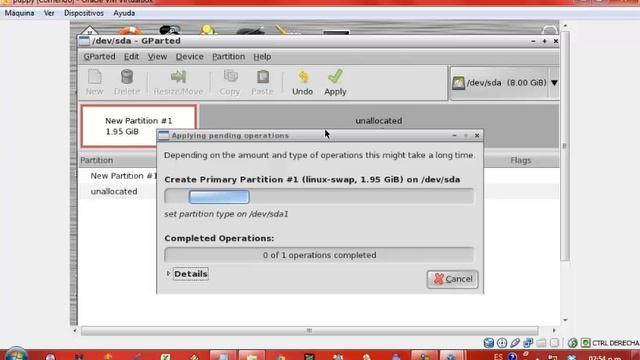Viewport: 640px width, 360px height.
Task: Open the Device menu in GParted
Action: coord(189,57)
